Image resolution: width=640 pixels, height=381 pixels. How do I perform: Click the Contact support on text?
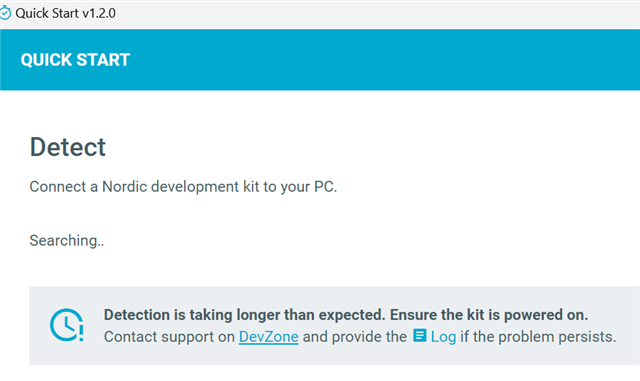click(169, 337)
